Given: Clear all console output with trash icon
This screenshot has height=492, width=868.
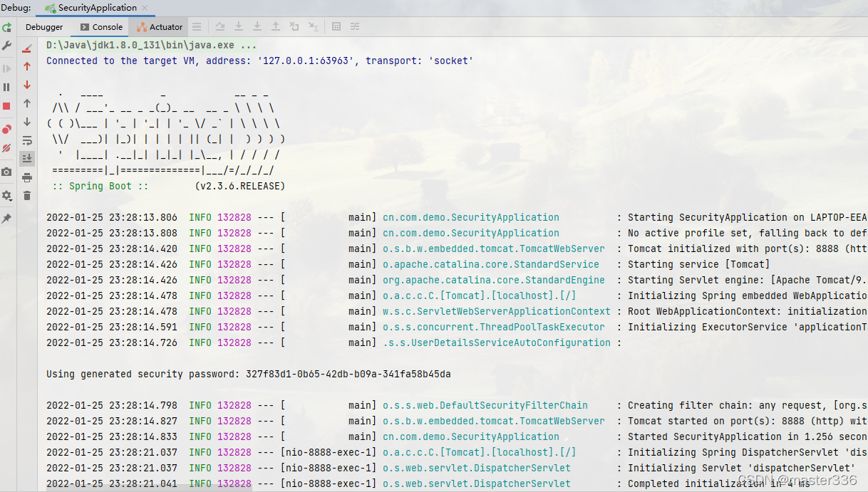Looking at the screenshot, I should coord(27,196).
